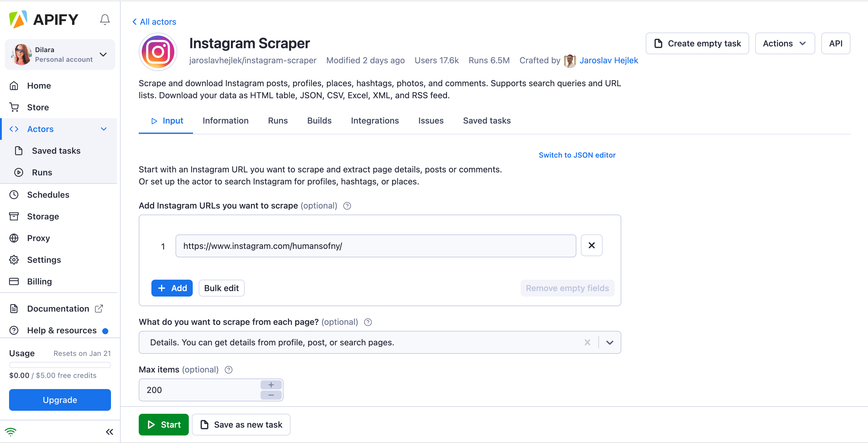Click Remove empty fields button
868x443 pixels.
567,288
